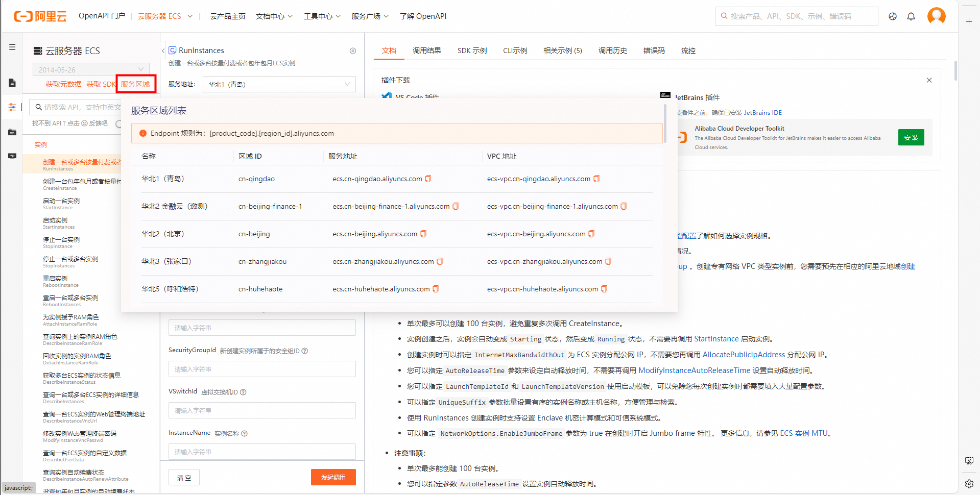
Task: Click the SecurityGroupId input field
Action: [x=262, y=369]
